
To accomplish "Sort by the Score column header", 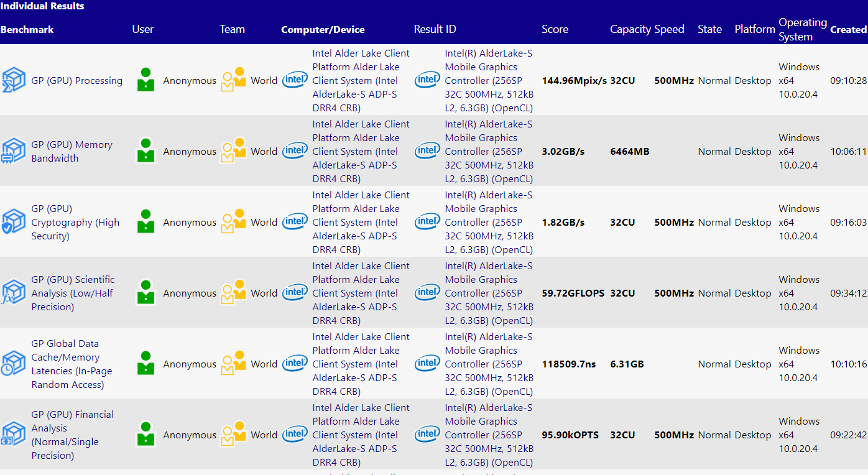I will click(x=555, y=29).
